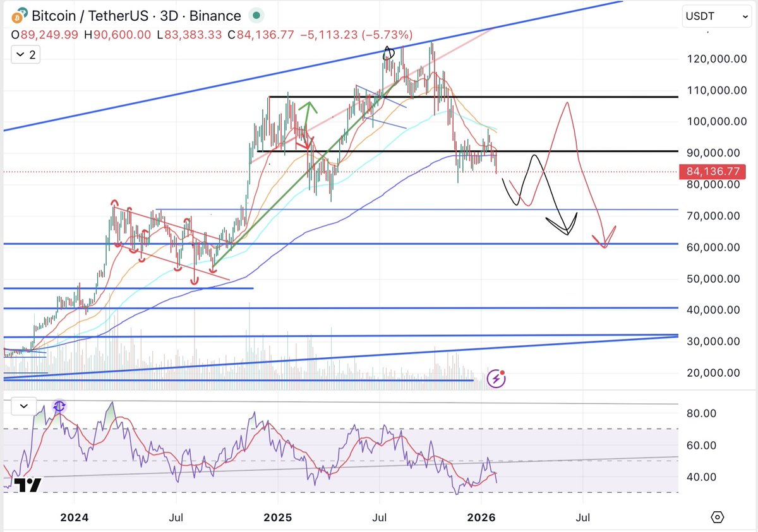Viewport: 758px width, 532px height.
Task: Open the chart settings hexagon icon
Action: [x=717, y=517]
